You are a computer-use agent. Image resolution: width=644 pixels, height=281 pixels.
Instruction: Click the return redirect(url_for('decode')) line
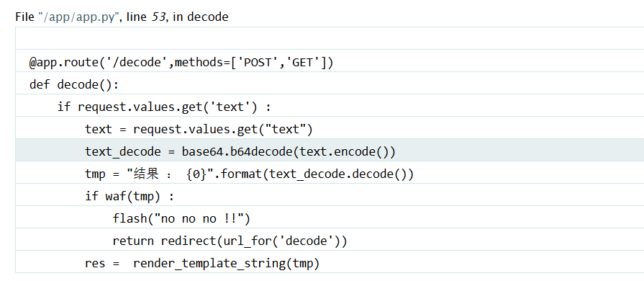tap(330, 240)
